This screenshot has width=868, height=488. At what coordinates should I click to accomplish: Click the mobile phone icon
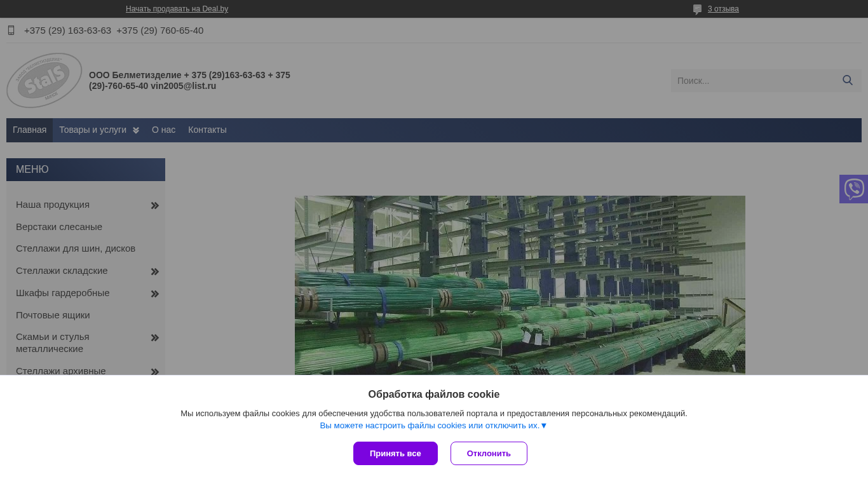11,30
